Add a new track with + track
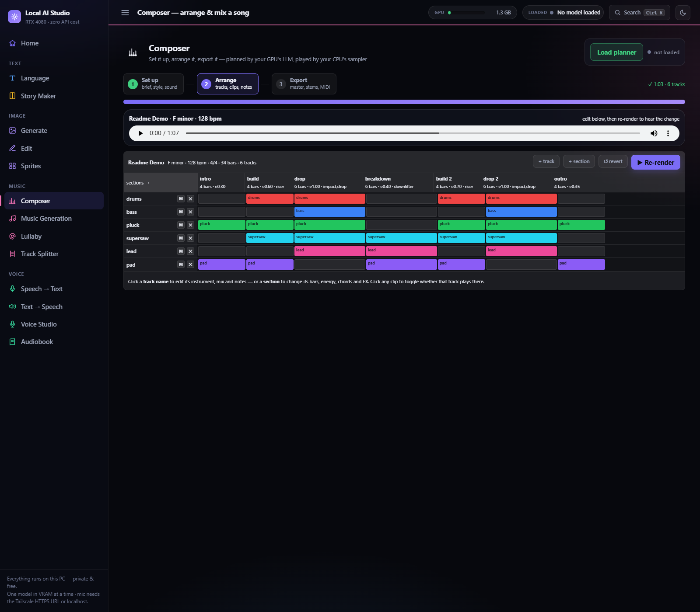This screenshot has width=700, height=612. tap(546, 161)
